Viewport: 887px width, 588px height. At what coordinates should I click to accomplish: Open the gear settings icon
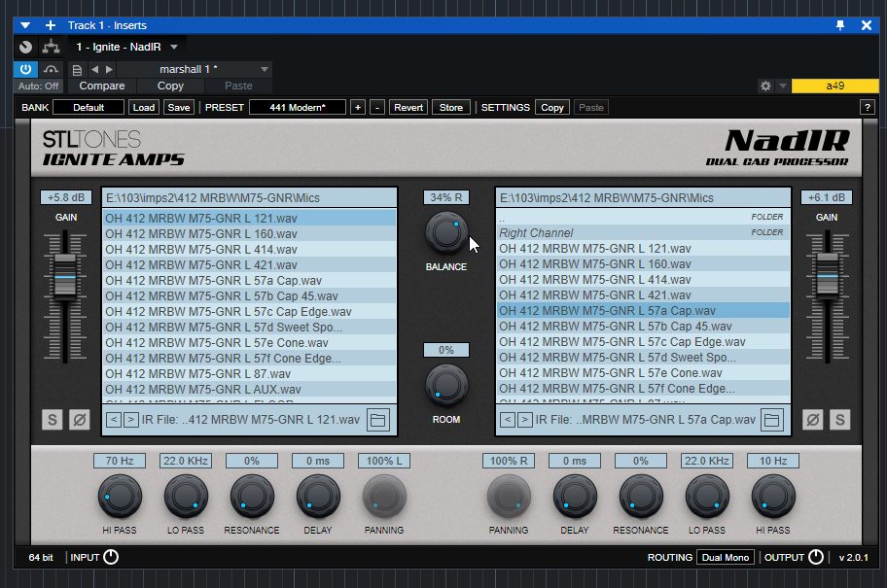pyautogui.click(x=765, y=86)
